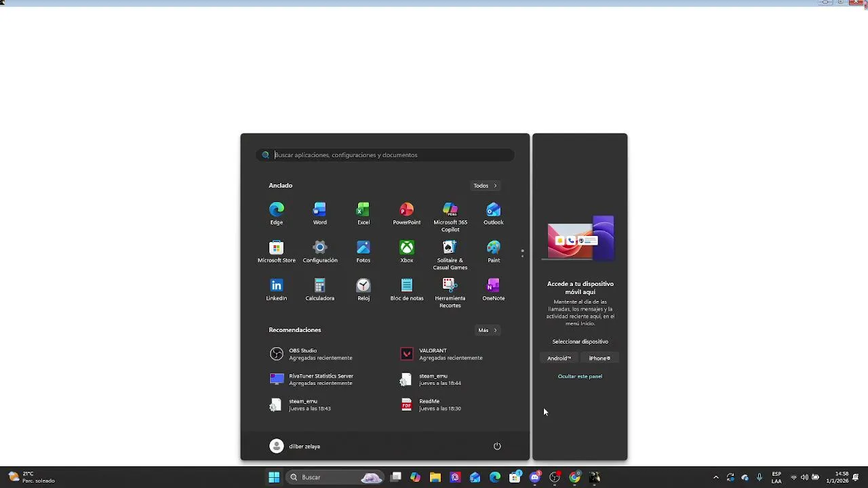The width and height of the screenshot is (868, 488).
Task: Open Google Chrome from the taskbar
Action: pos(574,477)
